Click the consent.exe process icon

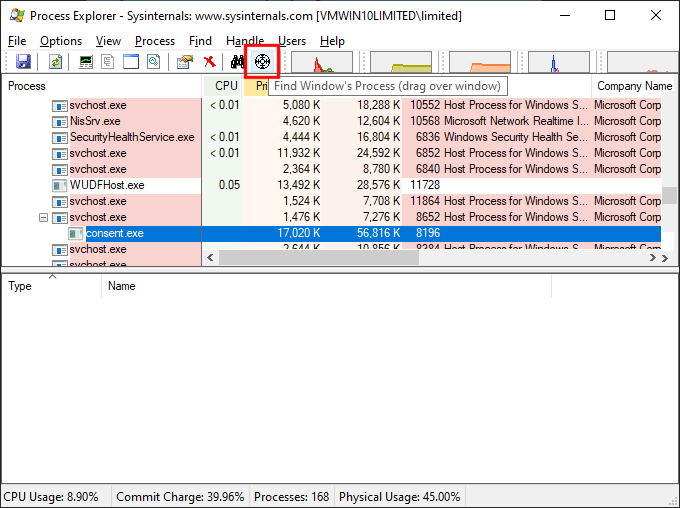tap(75, 234)
